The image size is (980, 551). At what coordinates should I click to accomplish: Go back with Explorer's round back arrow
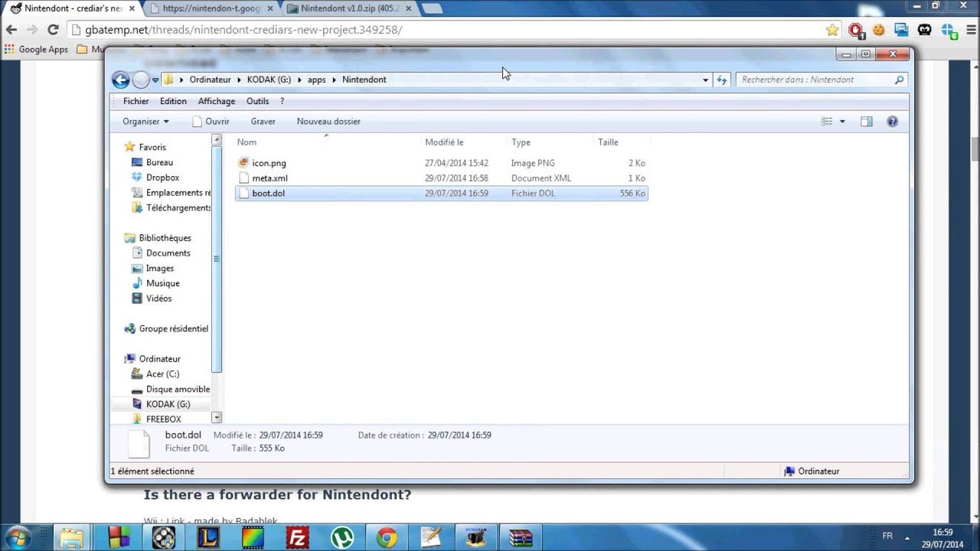120,80
